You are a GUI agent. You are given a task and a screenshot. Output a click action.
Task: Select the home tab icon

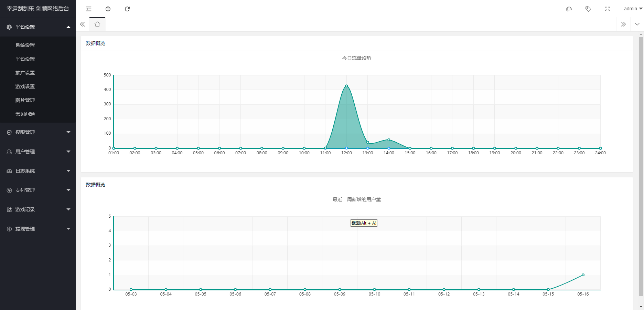97,24
